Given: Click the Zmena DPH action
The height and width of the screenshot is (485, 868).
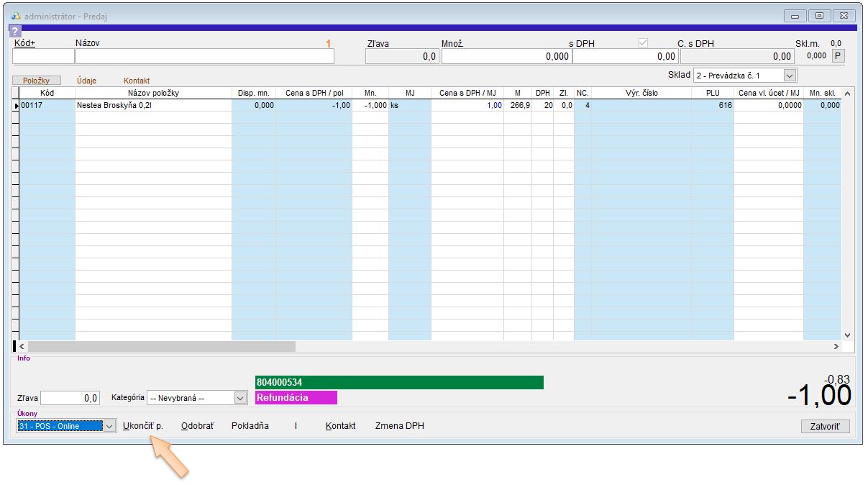Looking at the screenshot, I should 399,426.
